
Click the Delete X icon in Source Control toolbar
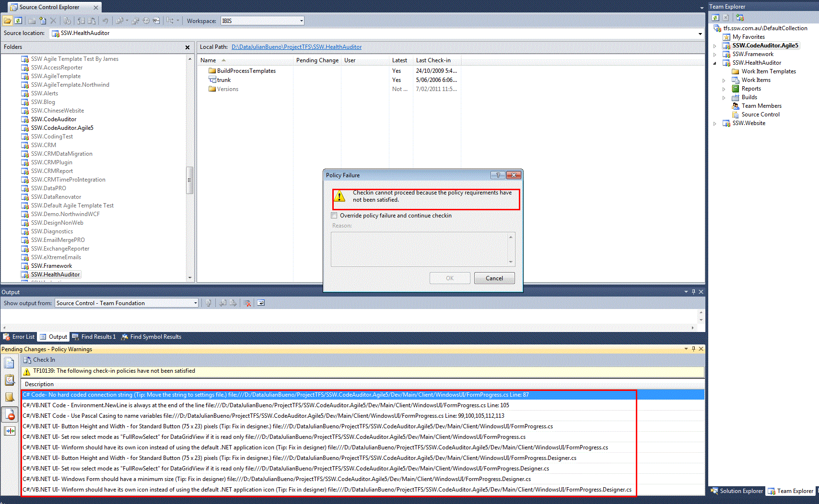tap(53, 21)
